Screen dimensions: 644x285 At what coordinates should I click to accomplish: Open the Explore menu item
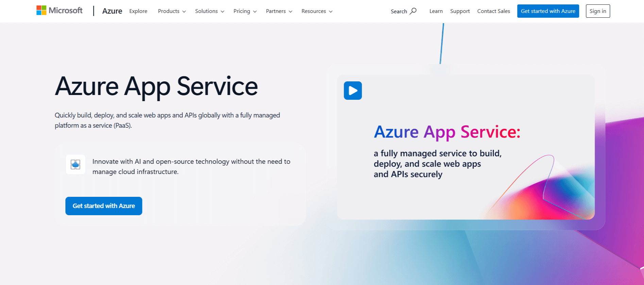point(138,11)
